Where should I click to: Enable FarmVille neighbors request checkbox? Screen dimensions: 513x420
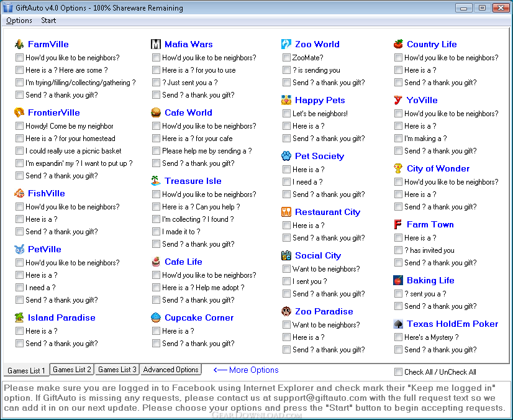coord(20,58)
